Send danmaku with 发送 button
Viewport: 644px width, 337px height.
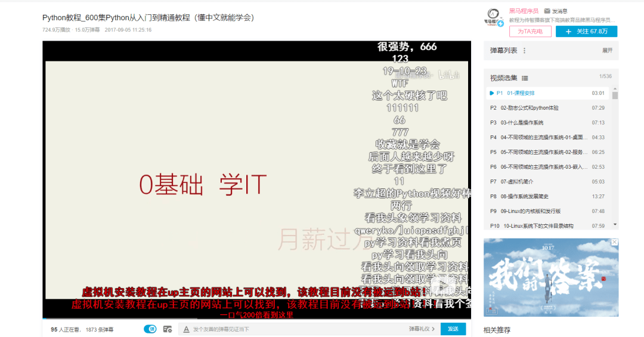(x=453, y=329)
